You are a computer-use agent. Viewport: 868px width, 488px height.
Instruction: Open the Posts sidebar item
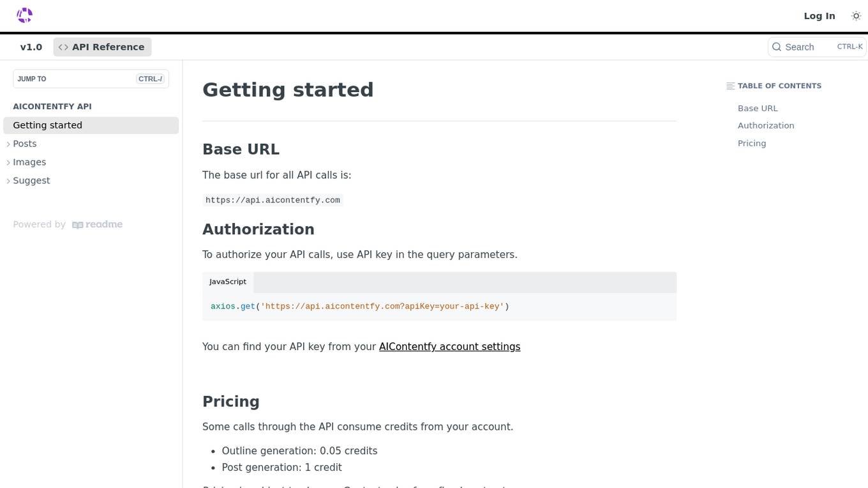pyautogui.click(x=25, y=144)
